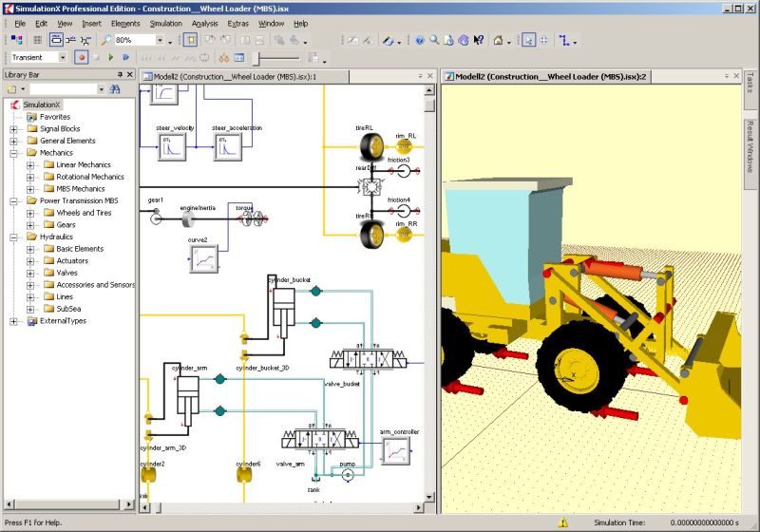The height and width of the screenshot is (532, 760).
Task: Click the blue help question icon
Action: pos(420,40)
